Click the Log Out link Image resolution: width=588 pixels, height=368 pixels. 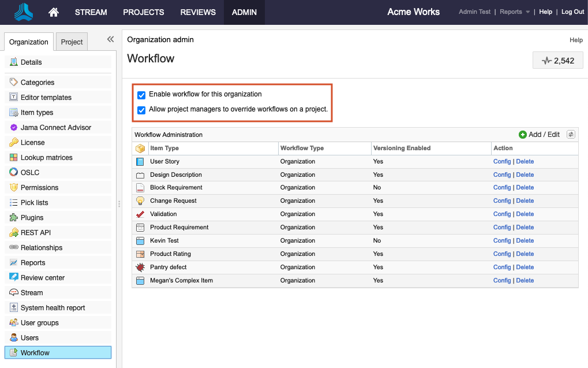click(x=572, y=12)
